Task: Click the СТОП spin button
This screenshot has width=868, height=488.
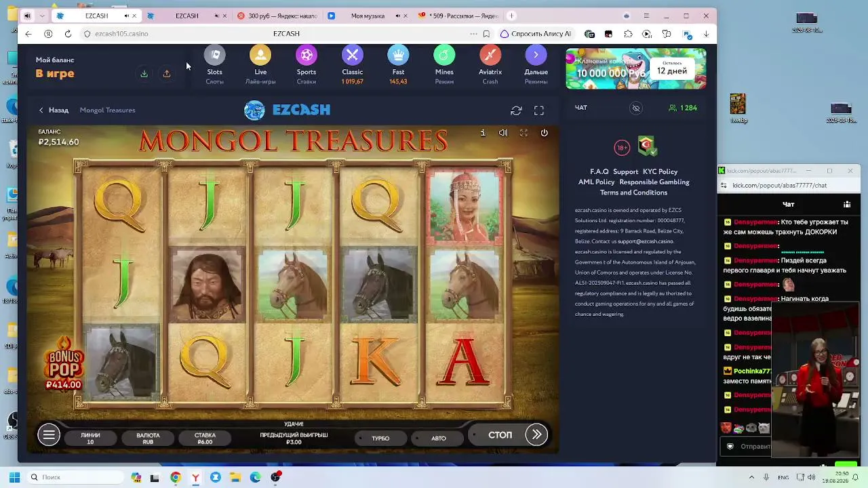Action: coord(500,435)
